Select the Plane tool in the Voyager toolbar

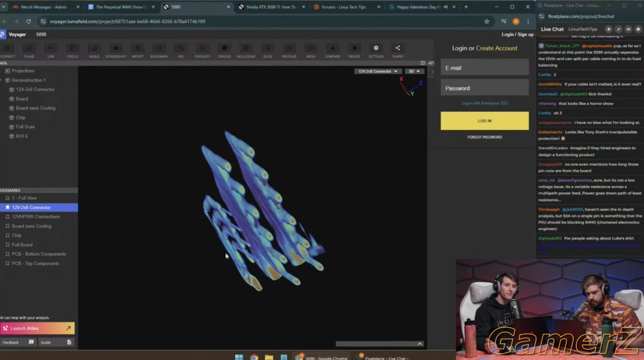[x=29, y=51]
